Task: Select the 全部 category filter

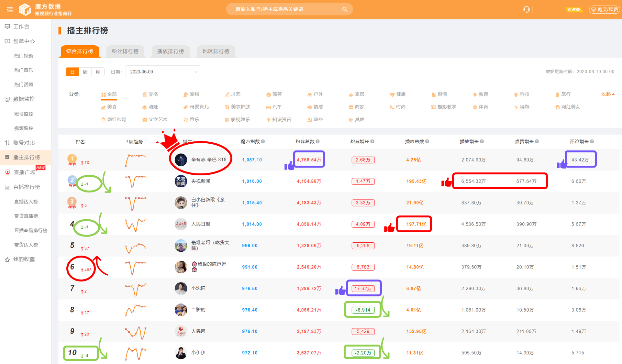Action: 109,94
